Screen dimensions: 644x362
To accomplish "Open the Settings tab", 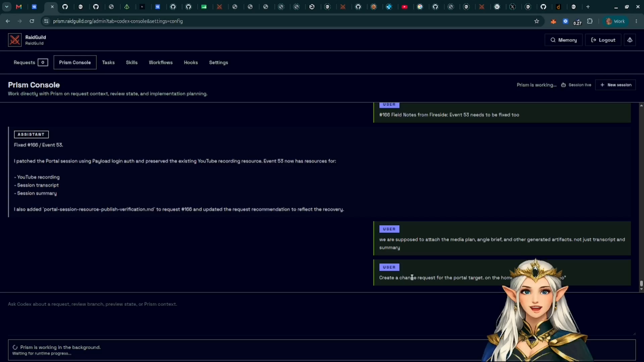I will click(218, 62).
